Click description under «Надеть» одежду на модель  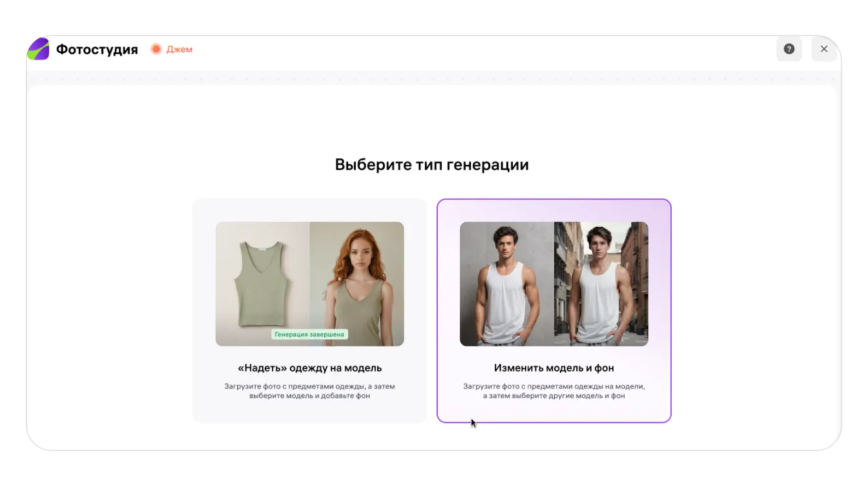click(x=309, y=391)
